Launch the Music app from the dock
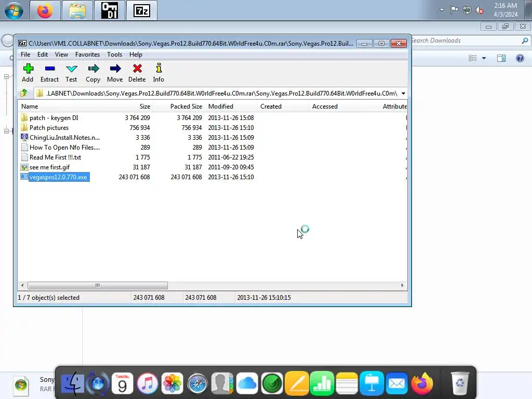This screenshot has width=532, height=399. tap(147, 384)
